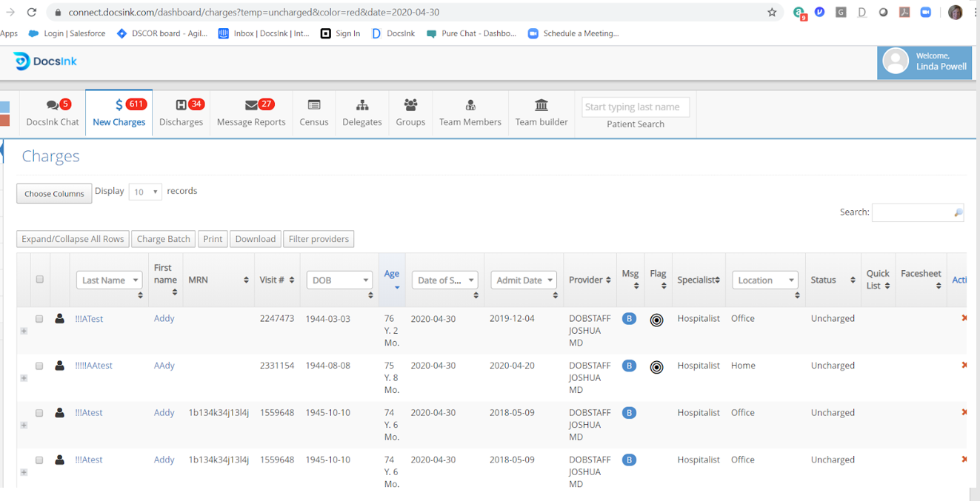Screen dimensions: 980x501
Task: Open the New Charges tab
Action: click(x=119, y=112)
